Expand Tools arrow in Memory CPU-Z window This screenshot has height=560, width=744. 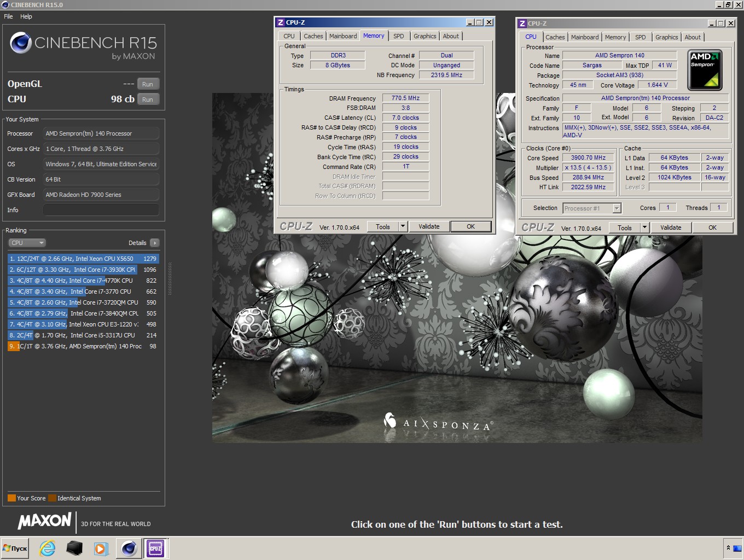click(403, 226)
